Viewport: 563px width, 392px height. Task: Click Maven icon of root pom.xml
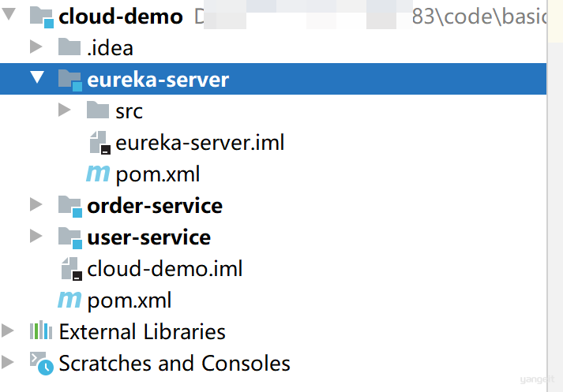click(x=69, y=299)
